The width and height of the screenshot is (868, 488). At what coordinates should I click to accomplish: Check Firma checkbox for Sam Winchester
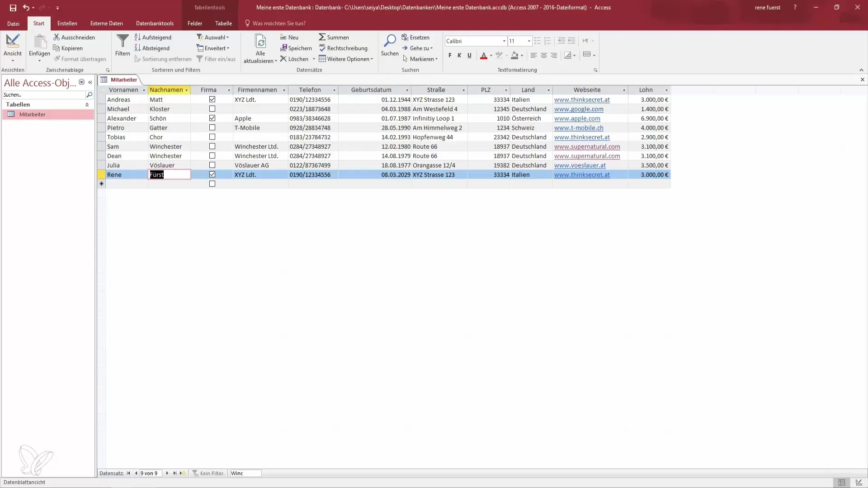click(x=212, y=146)
